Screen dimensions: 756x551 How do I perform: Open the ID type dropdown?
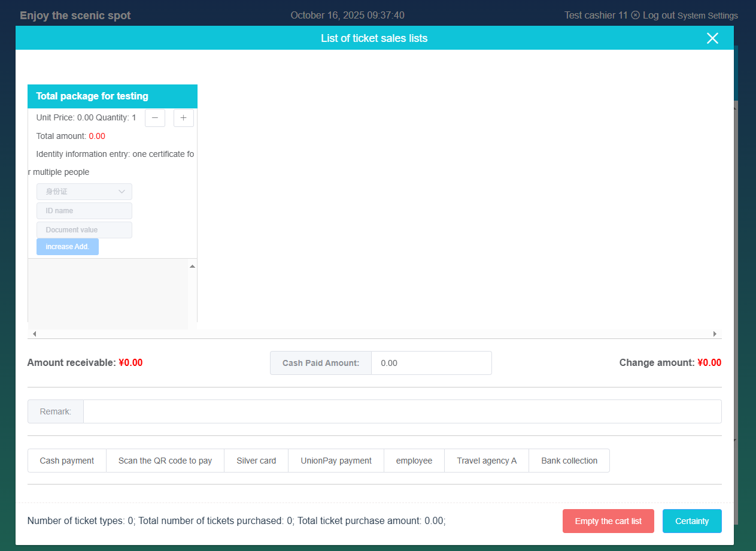(x=84, y=192)
